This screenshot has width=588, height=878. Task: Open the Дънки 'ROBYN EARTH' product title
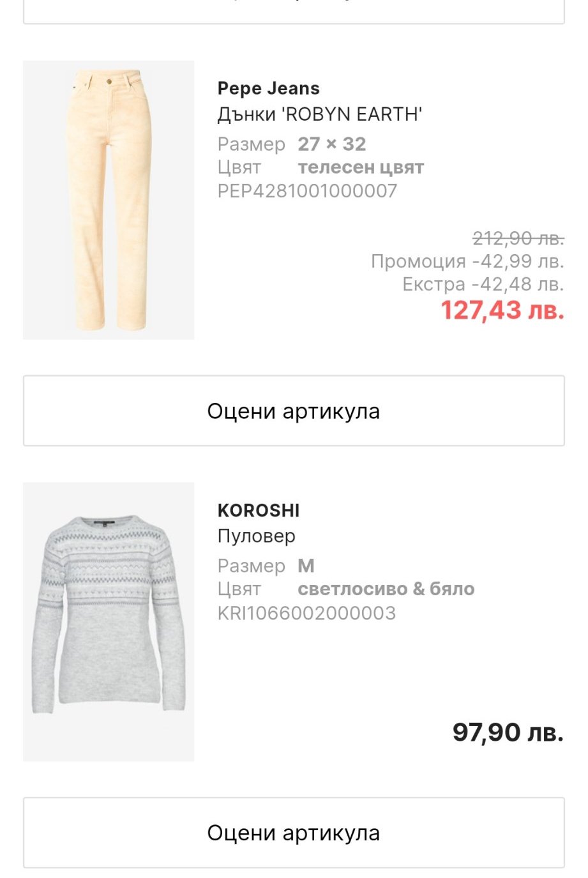pyautogui.click(x=319, y=114)
